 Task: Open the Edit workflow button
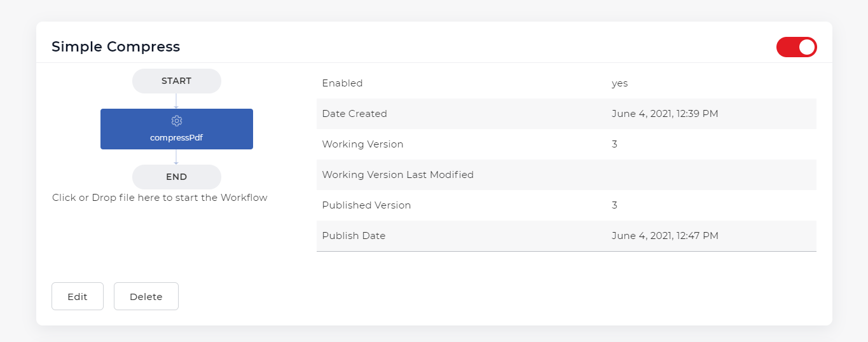(78, 296)
